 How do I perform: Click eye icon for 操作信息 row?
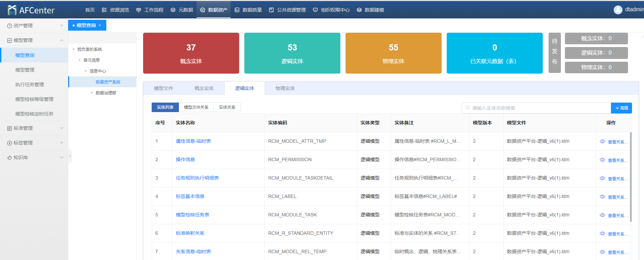602,160
